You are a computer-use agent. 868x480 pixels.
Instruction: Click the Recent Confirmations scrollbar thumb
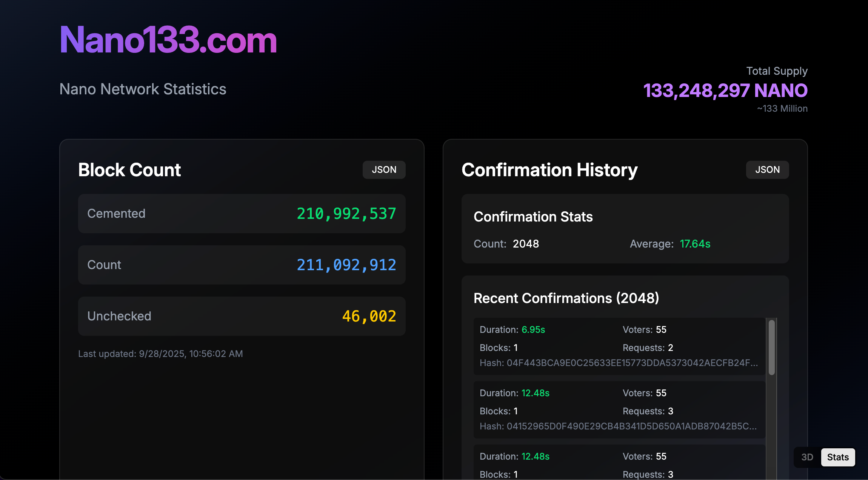tap(772, 347)
